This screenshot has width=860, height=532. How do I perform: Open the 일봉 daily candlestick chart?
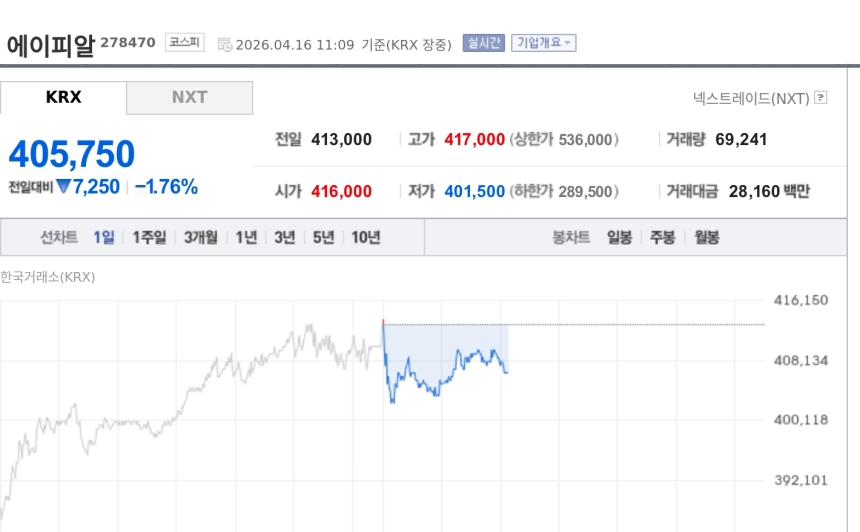coord(619,237)
